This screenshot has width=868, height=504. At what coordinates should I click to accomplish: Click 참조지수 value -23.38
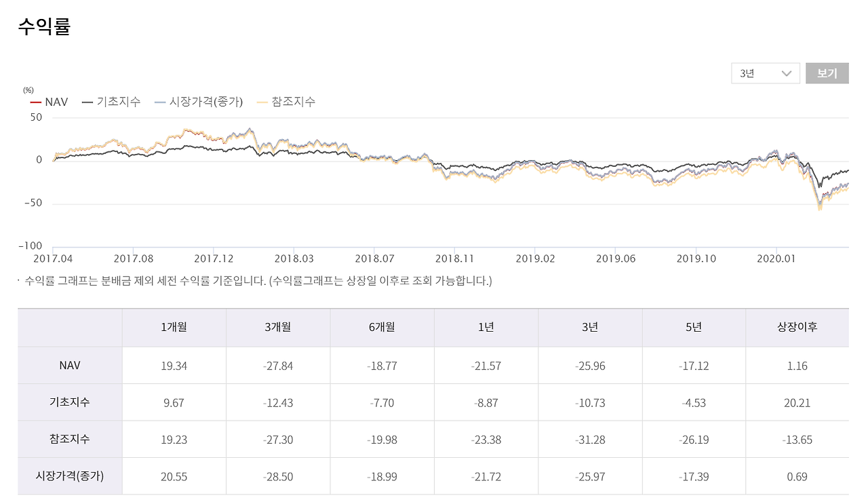pyautogui.click(x=486, y=440)
